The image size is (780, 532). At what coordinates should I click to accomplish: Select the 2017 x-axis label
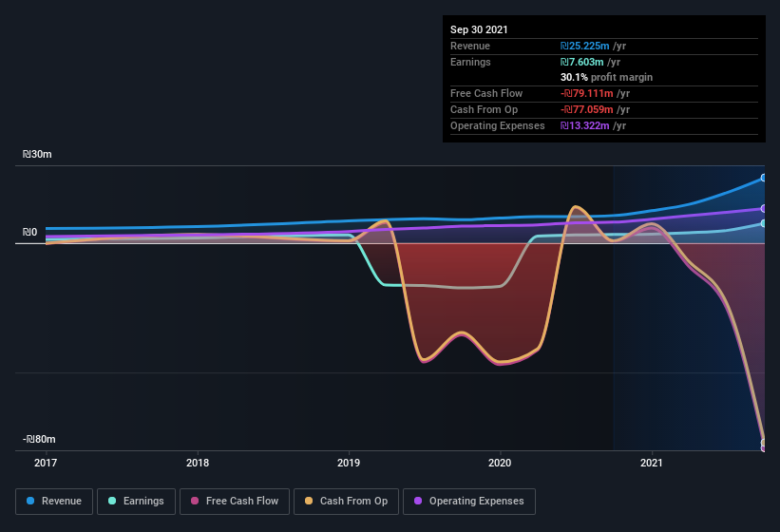[x=46, y=463]
